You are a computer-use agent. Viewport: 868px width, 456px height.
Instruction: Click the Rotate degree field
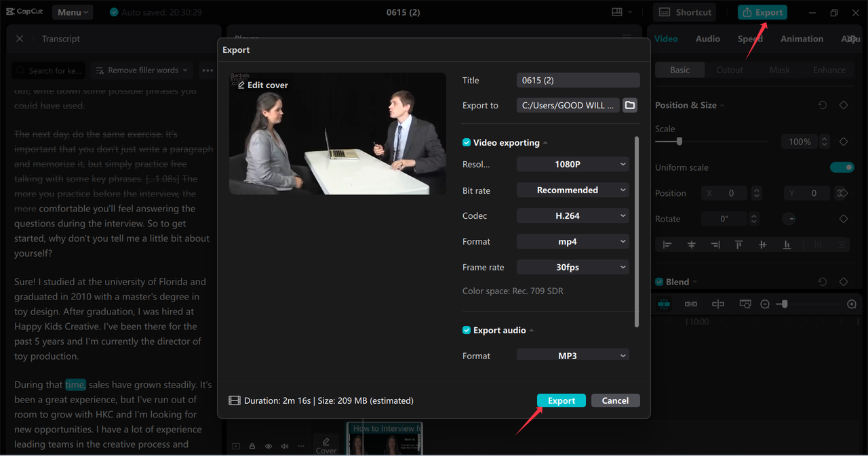724,219
